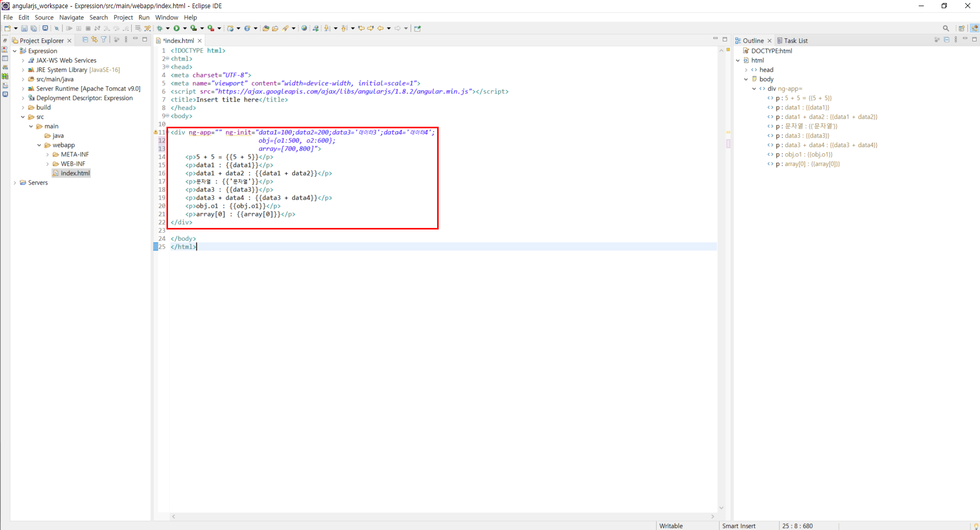The image size is (980, 530).
Task: Click the Open Perspective icon
Action: tap(962, 29)
